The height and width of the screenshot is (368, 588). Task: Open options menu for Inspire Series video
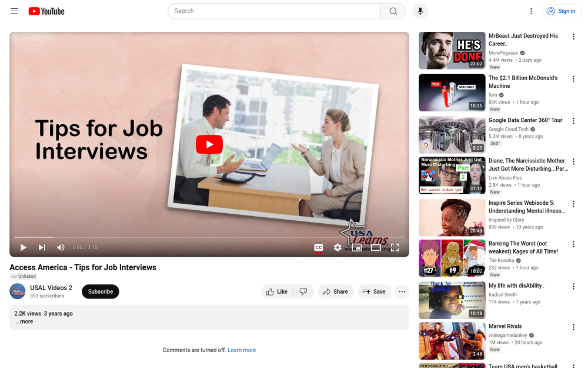tap(573, 204)
